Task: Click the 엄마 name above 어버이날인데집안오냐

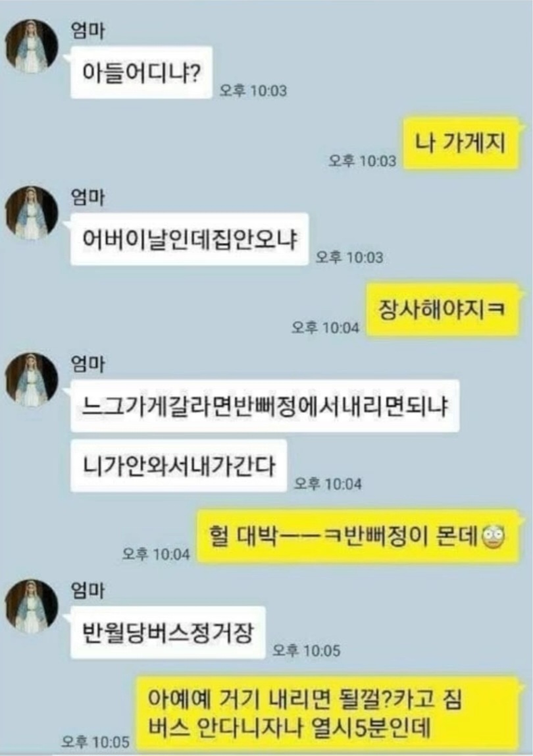Action: point(88,198)
